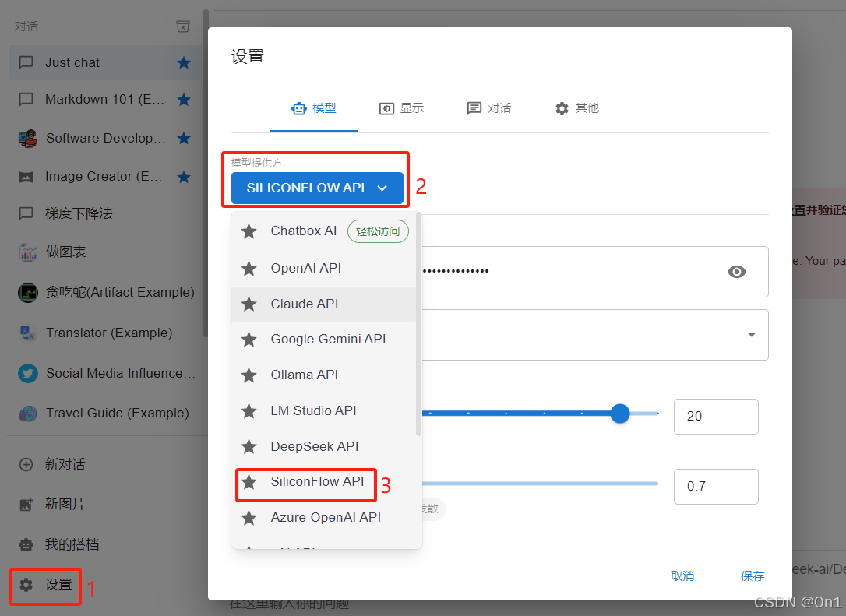This screenshot has height=616, width=846.
Task: Click the temperature field showing 0.7
Action: (x=716, y=487)
